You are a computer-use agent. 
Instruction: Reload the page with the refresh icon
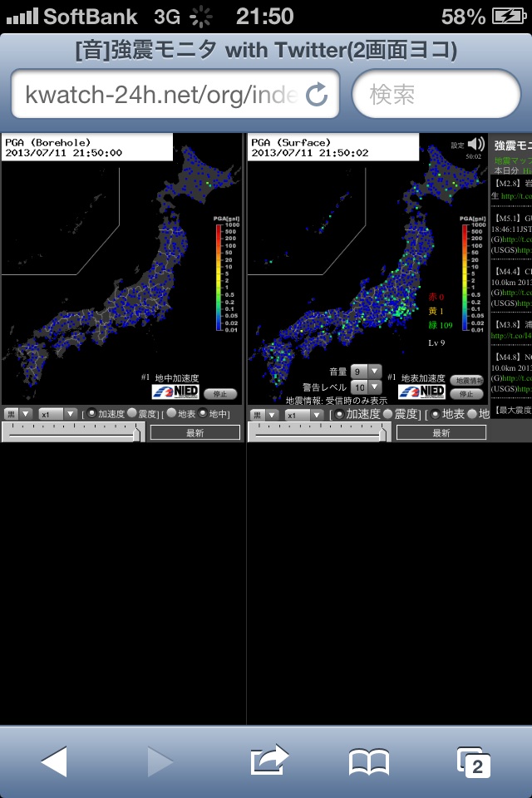pyautogui.click(x=317, y=94)
